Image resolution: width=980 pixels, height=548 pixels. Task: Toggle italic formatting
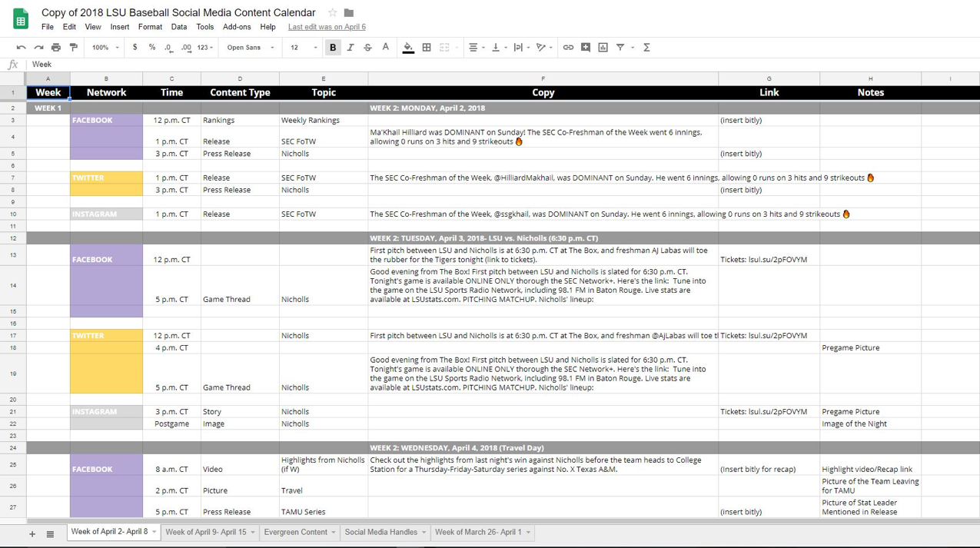click(x=350, y=48)
